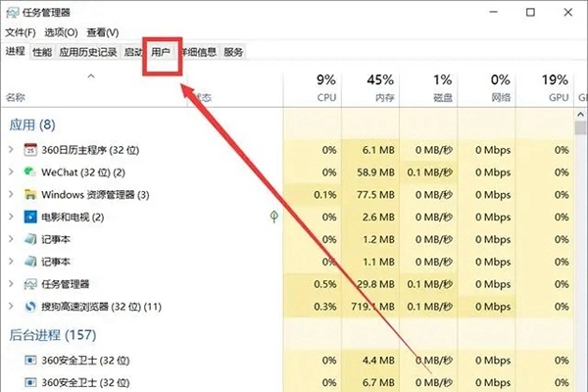Viewport: 588px width, 392px height.
Task: Open the 文件(F) menu
Action: tap(21, 32)
